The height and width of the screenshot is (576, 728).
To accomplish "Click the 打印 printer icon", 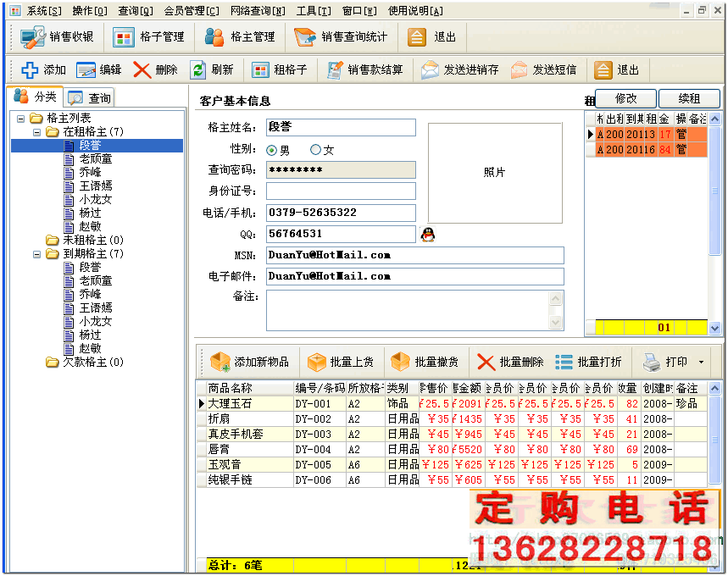I will (x=652, y=362).
